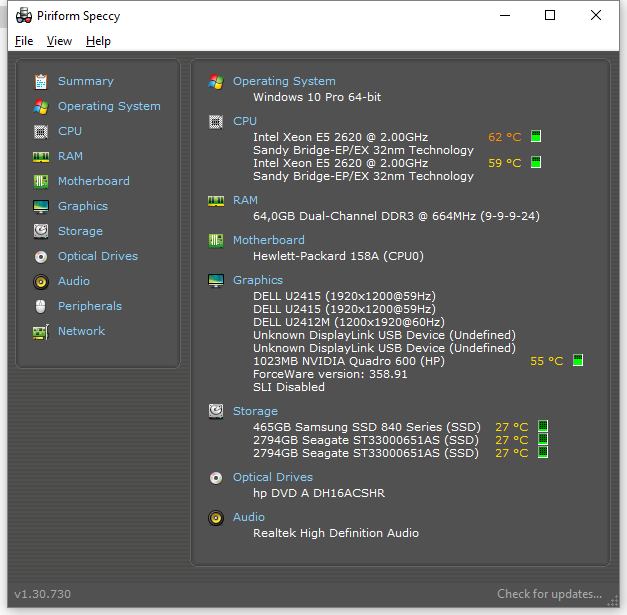Click the CPU chip icon in sidebar
Viewport: 627px width, 615px height.
pyautogui.click(x=41, y=132)
